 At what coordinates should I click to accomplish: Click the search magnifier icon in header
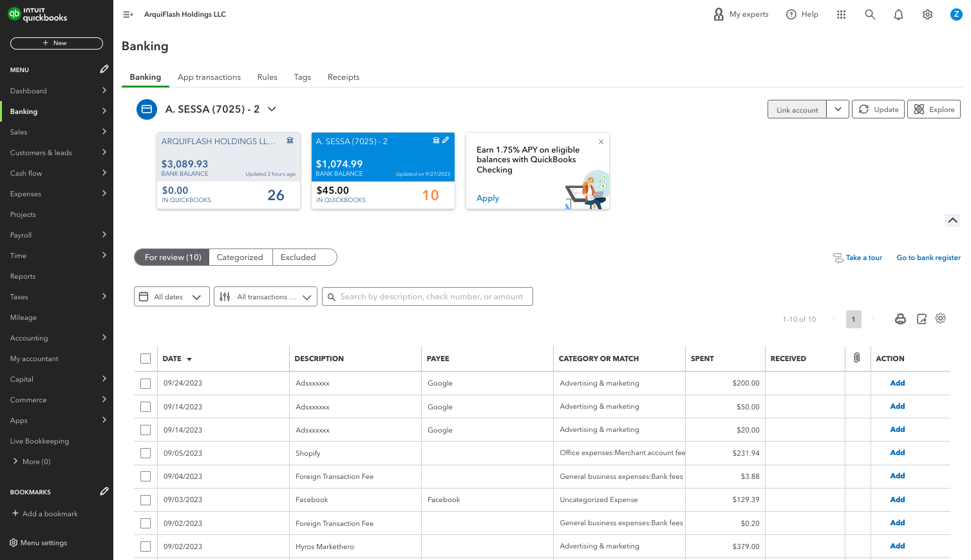870,14
